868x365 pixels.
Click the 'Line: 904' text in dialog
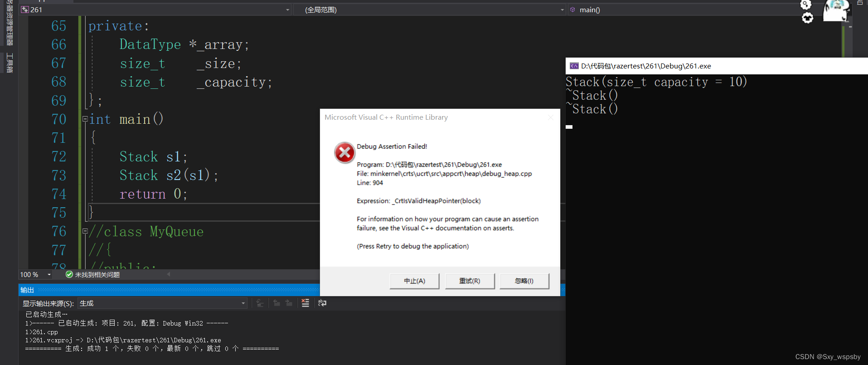[370, 183]
